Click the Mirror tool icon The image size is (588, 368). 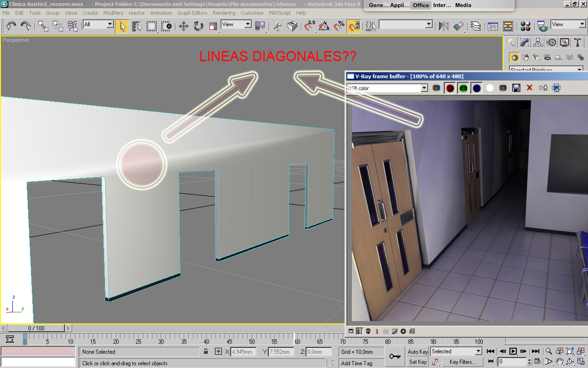tap(444, 26)
